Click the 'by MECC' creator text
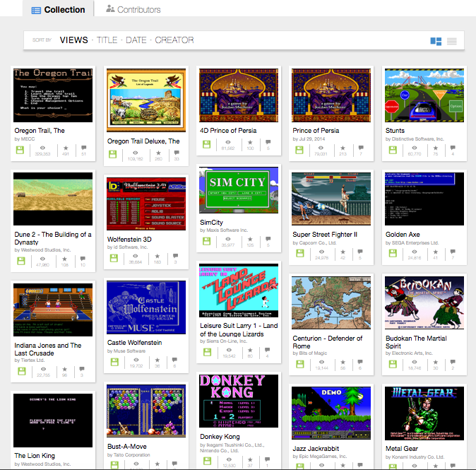 (25, 139)
